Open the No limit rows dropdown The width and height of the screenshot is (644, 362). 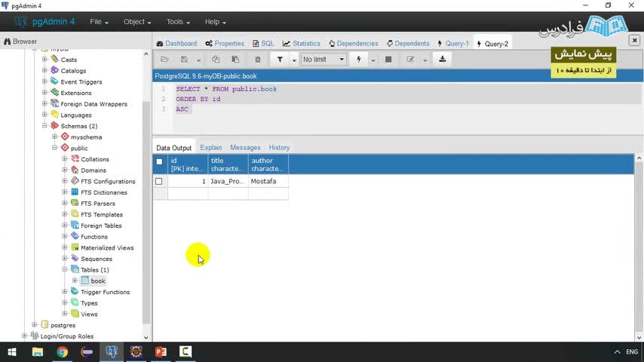coord(324,60)
